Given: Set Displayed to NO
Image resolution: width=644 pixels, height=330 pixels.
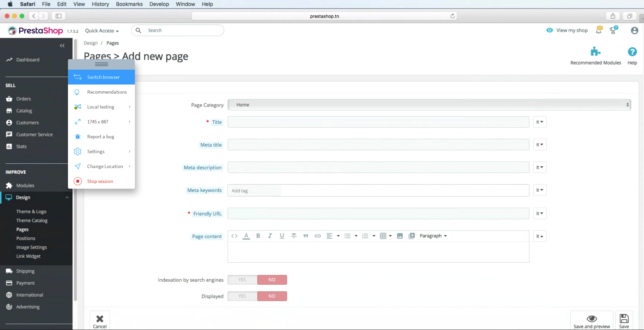Looking at the screenshot, I should (272, 296).
